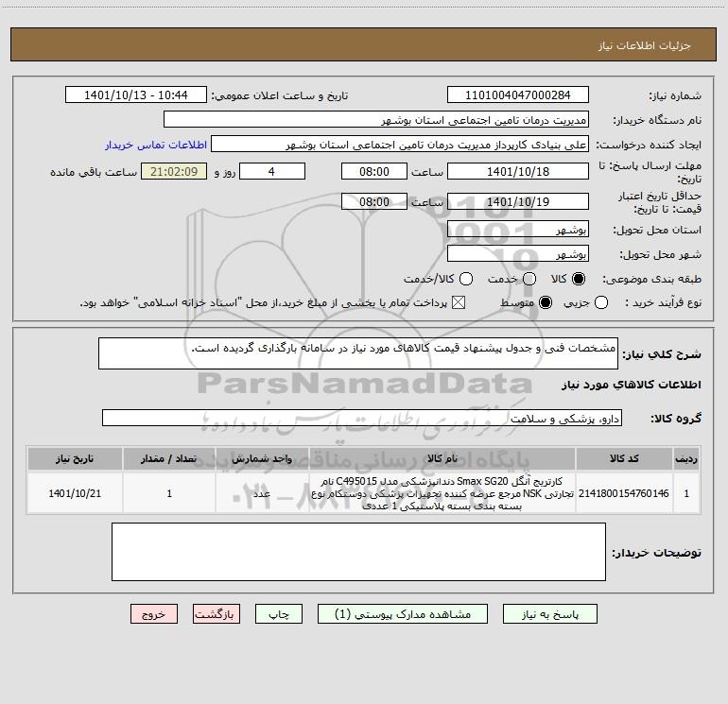Click the استان محل تحویل field
This screenshot has width=728, height=704.
(518, 230)
